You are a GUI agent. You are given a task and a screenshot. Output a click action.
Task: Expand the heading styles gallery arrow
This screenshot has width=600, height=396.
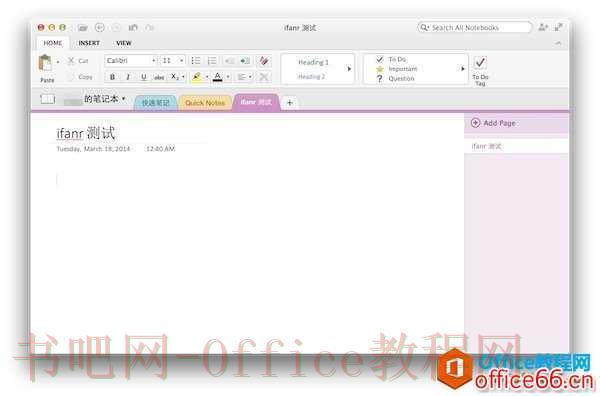(349, 69)
